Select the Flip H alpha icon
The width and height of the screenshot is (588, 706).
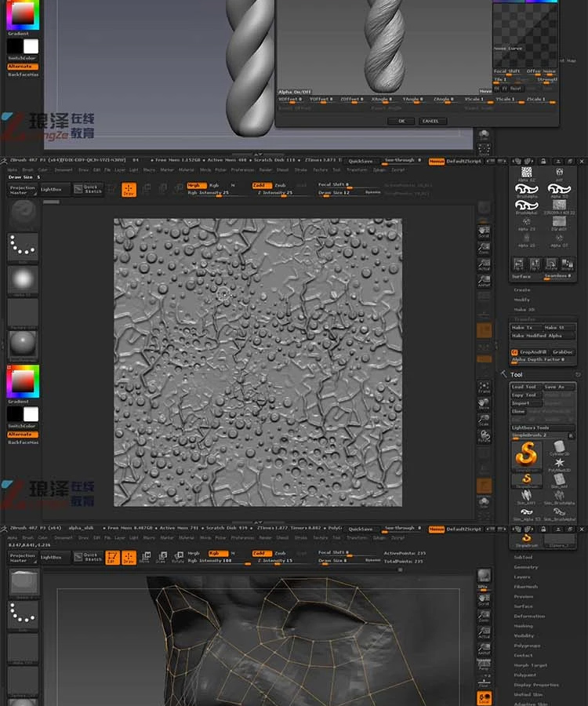point(518,264)
